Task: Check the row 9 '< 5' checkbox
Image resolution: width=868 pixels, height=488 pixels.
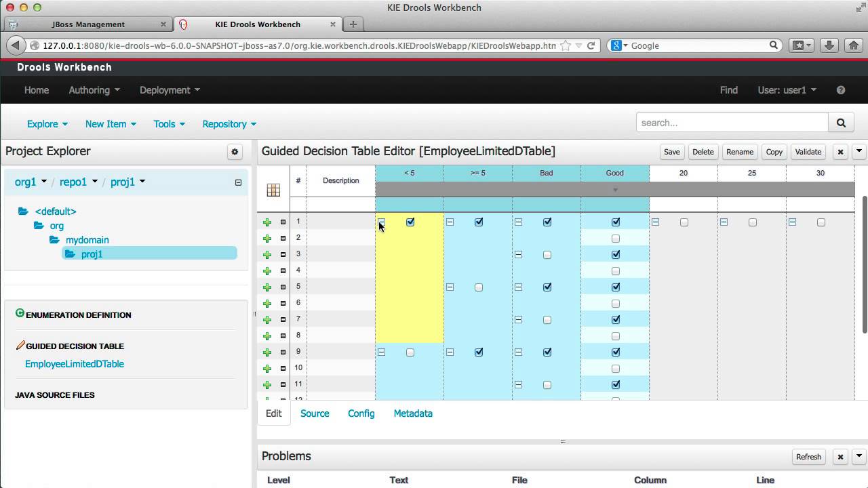Action: (410, 352)
